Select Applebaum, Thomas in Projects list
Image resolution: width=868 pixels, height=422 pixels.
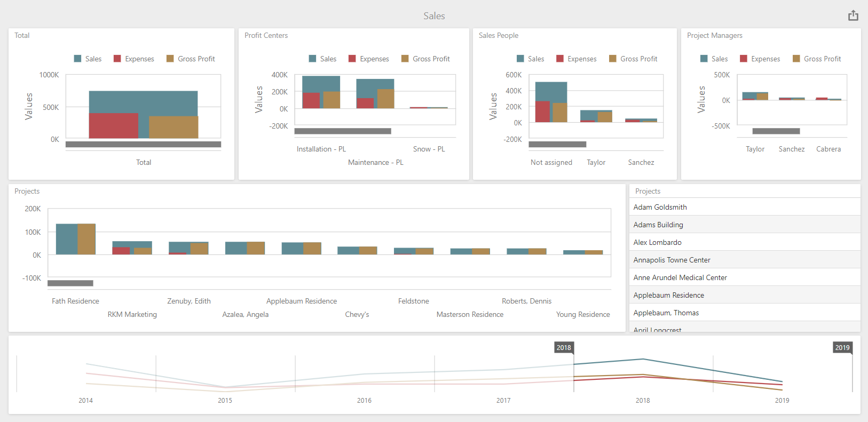click(x=745, y=313)
